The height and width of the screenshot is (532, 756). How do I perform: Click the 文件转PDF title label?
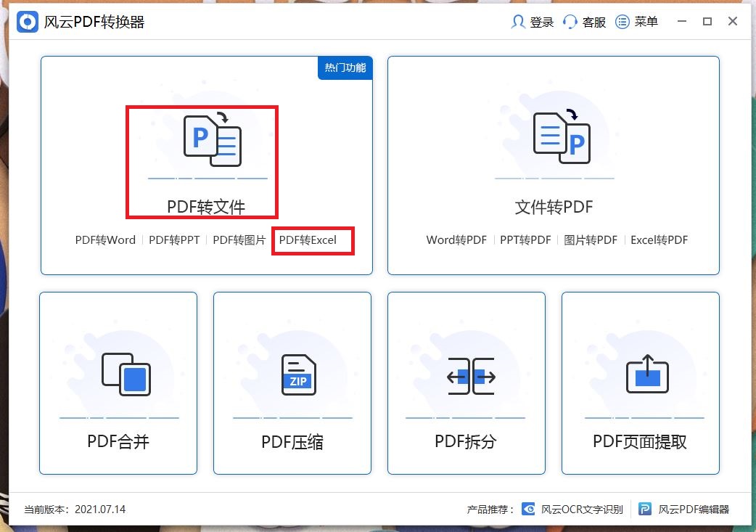click(x=554, y=207)
